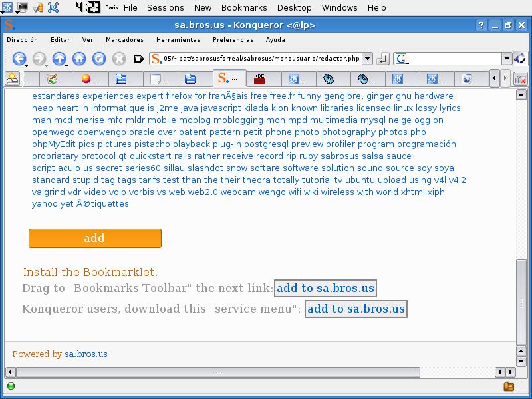The image size is (532, 399).
Task: Click the service menu add to sa.bros.us link
Action: click(x=356, y=309)
